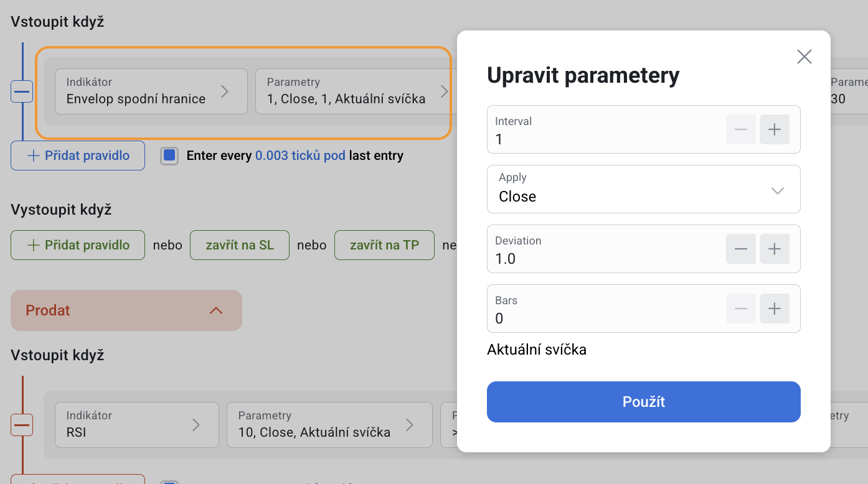Click zavřít na SL button
Image resolution: width=868 pixels, height=484 pixels.
tap(240, 245)
